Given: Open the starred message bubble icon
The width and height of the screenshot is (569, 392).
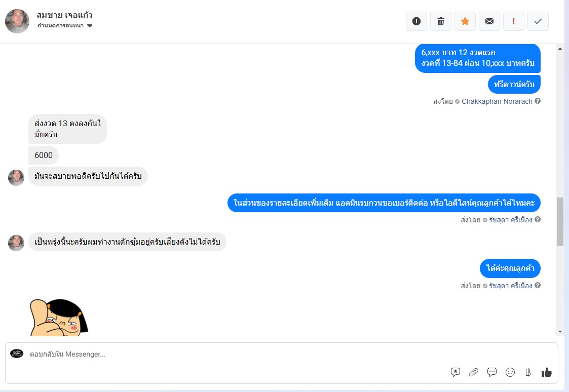Looking at the screenshot, I should pyautogui.click(x=456, y=372).
